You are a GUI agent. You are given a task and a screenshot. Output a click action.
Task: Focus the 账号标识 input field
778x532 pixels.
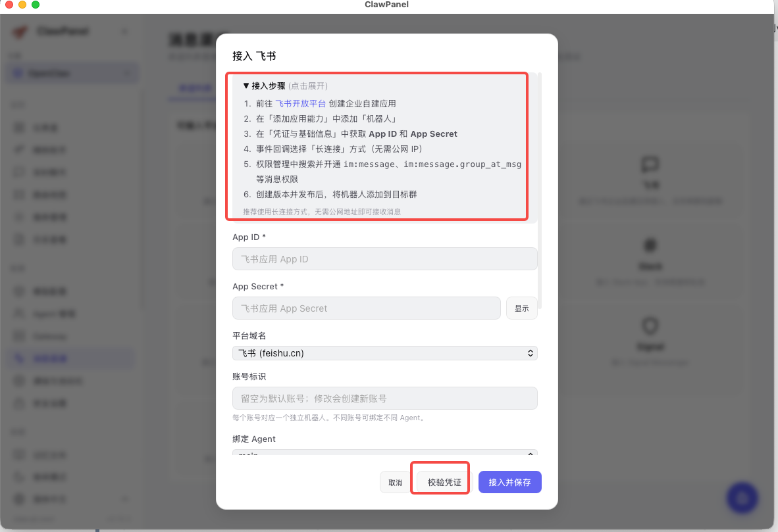384,398
